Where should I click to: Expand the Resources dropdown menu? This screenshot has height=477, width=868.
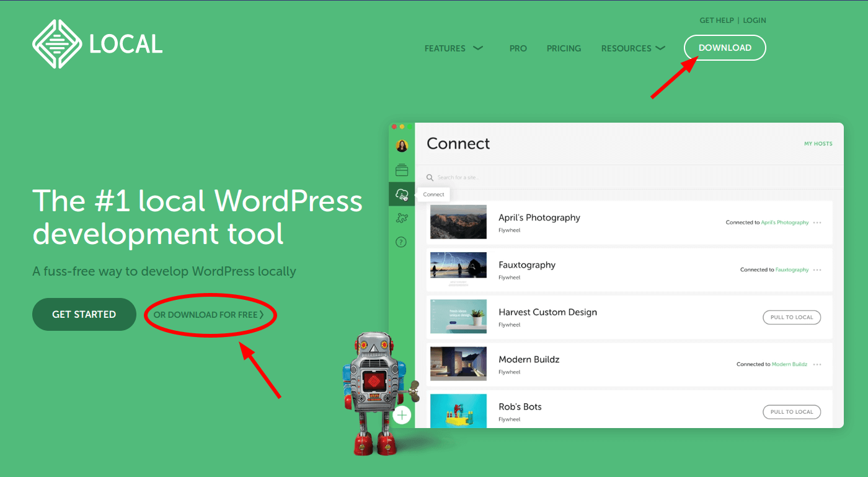(632, 48)
